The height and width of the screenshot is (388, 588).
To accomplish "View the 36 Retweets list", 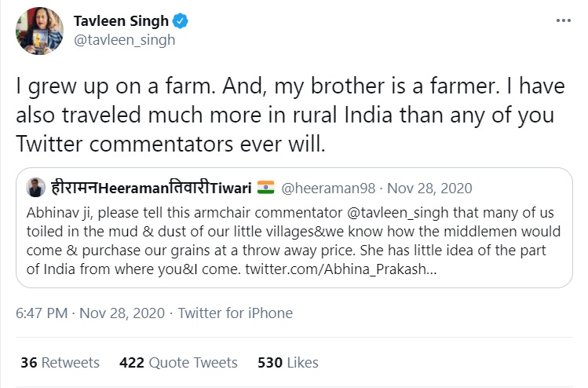I will (x=60, y=362).
